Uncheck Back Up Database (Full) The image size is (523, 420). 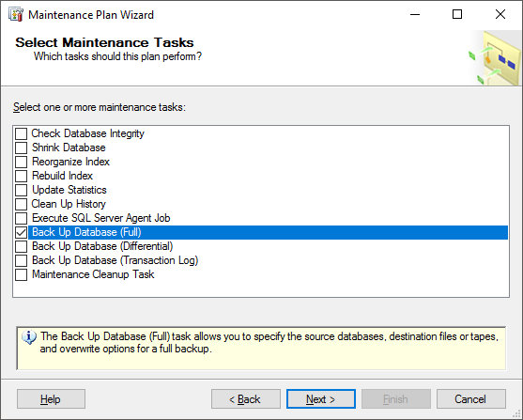click(x=21, y=232)
